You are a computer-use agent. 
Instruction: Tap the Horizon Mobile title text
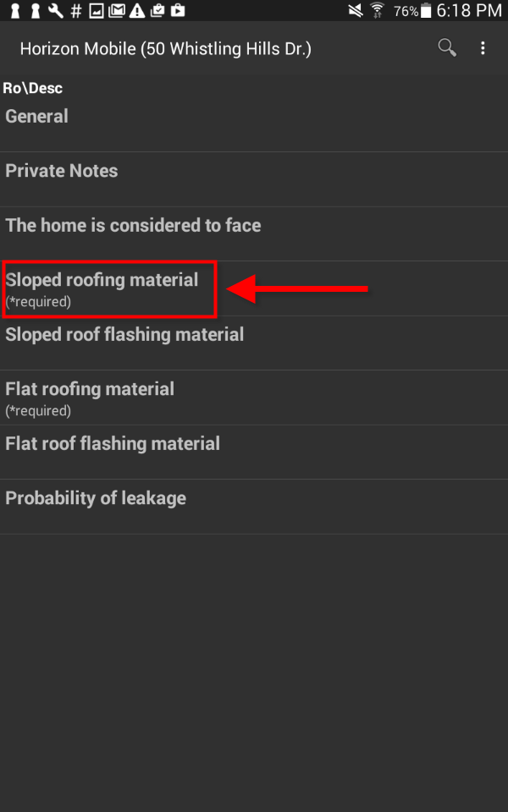point(166,49)
